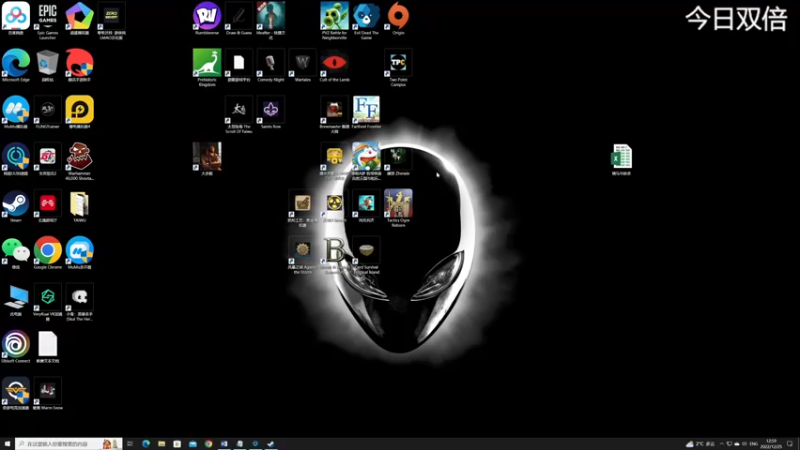The image size is (800, 450).
Task: Open the Zhenele game shortcut
Action: (398, 159)
